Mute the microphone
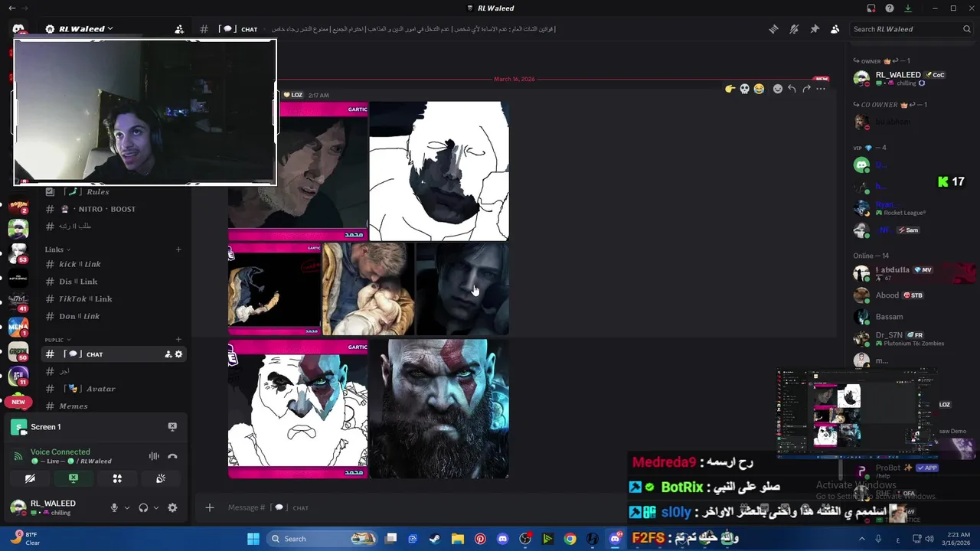 click(x=114, y=507)
